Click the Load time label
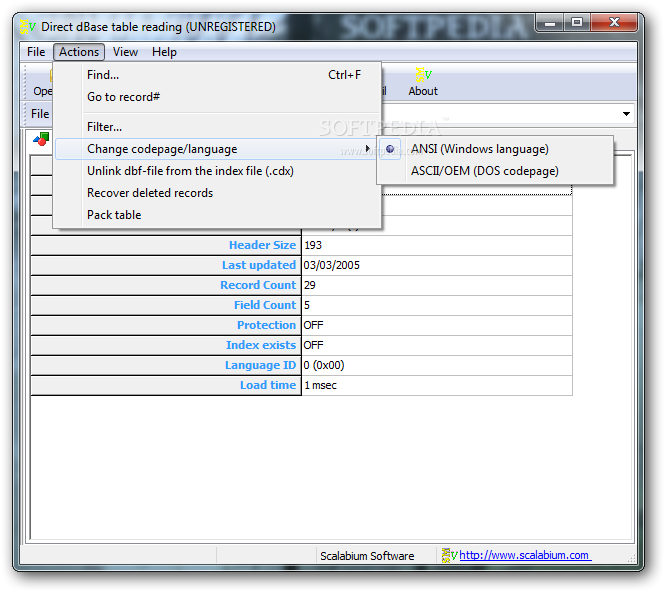665x592 pixels. pyautogui.click(x=268, y=385)
